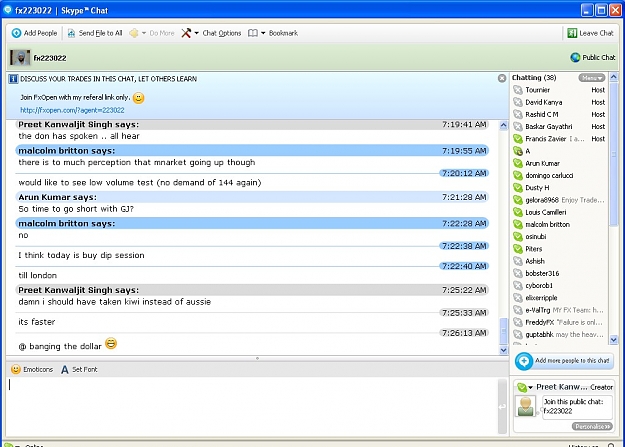Click the Arun Kumar says header

tap(252, 197)
